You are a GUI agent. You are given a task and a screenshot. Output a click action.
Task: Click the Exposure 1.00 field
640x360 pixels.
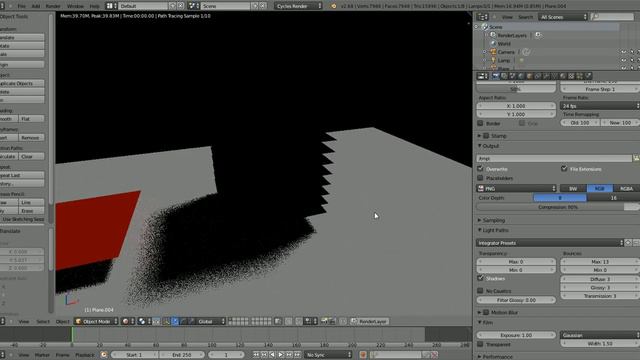(x=516, y=335)
